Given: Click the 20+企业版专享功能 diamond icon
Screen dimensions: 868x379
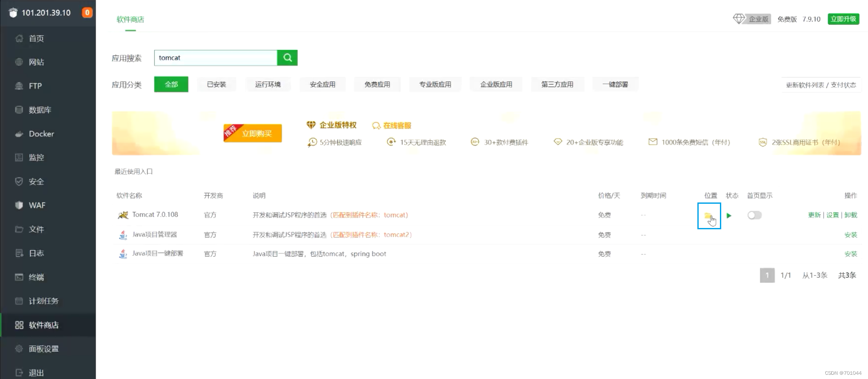Looking at the screenshot, I should click(x=558, y=142).
